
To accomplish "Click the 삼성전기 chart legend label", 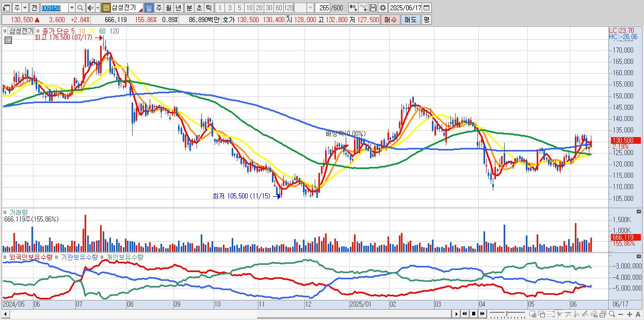I will click(x=21, y=31).
